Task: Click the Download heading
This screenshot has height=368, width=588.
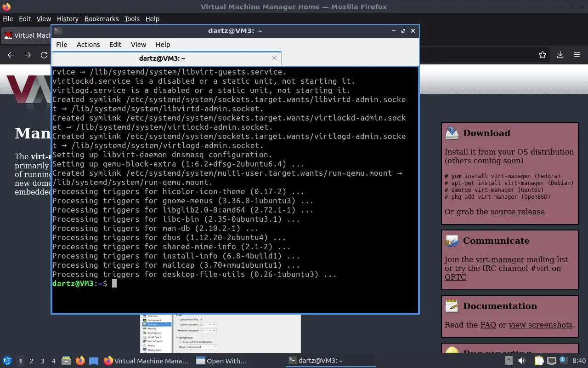Action: [x=486, y=133]
